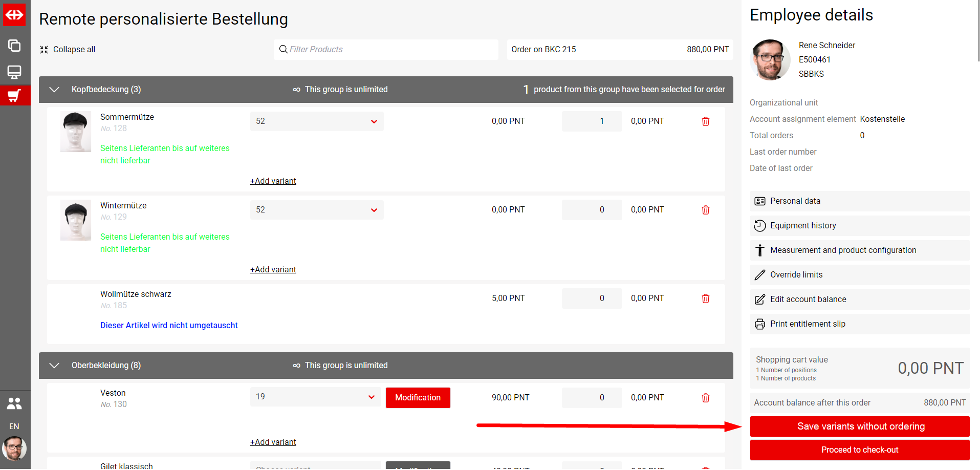The width and height of the screenshot is (980, 470).
Task: Click the Wintermütze quantity field
Action: coord(592,210)
